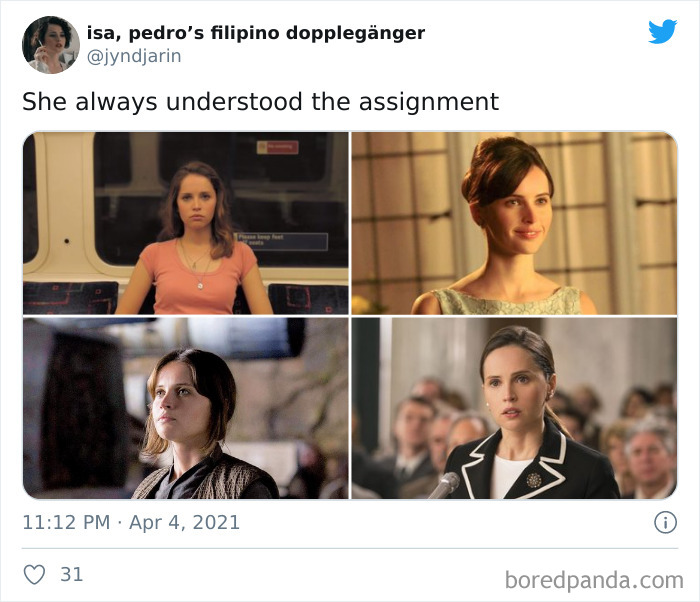Open the tweet info icon
This screenshot has height=602, width=700.
[x=665, y=522]
